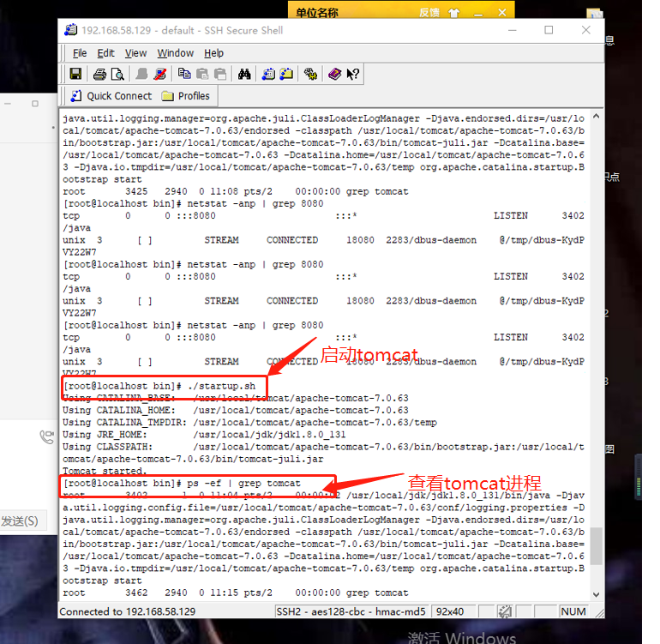Viewport: 660px width, 644px height.
Task: Maximize the SSH Secure Shell window
Action: [x=549, y=30]
